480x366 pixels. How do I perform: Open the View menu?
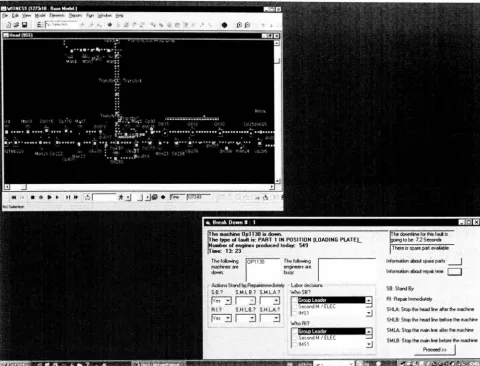pos(26,16)
